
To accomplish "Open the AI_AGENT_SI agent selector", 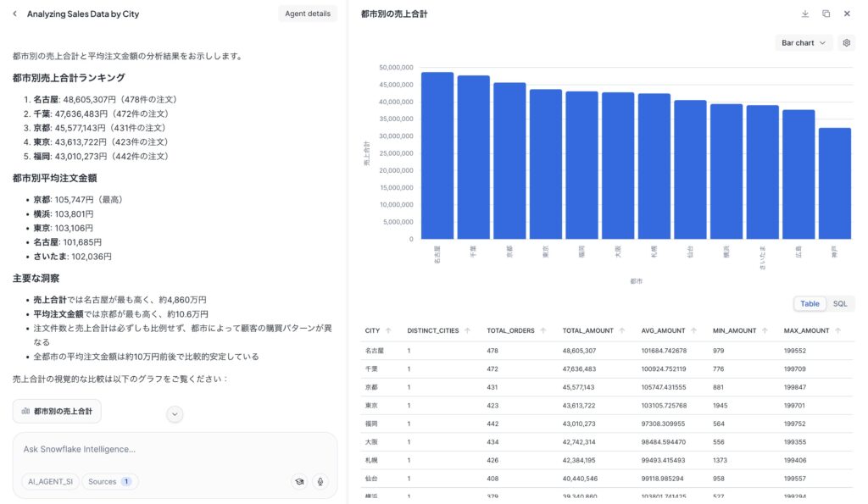I will click(x=51, y=481).
